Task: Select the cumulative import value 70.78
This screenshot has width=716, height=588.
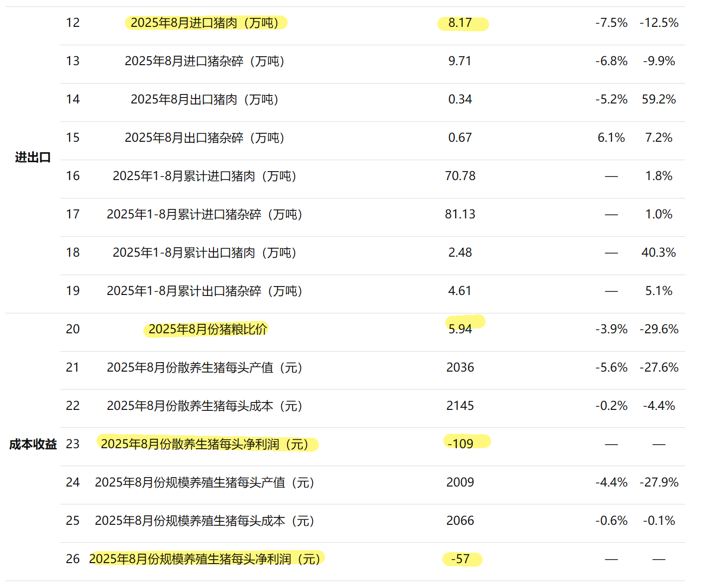Action: tap(460, 176)
